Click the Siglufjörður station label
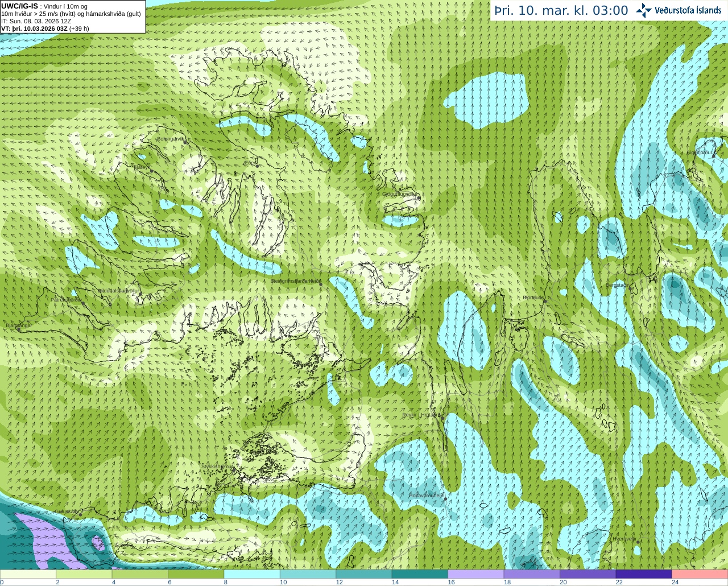The width and height of the screenshot is (728, 586). [700, 152]
